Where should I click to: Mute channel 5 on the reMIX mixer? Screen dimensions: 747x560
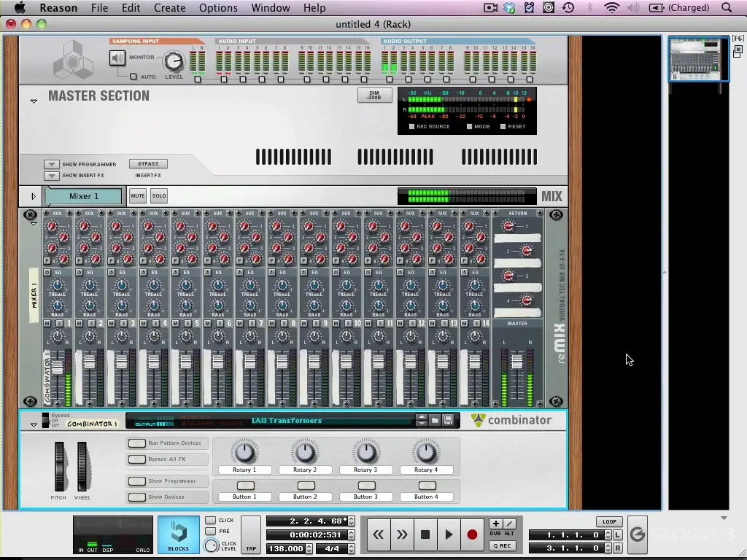(176, 323)
